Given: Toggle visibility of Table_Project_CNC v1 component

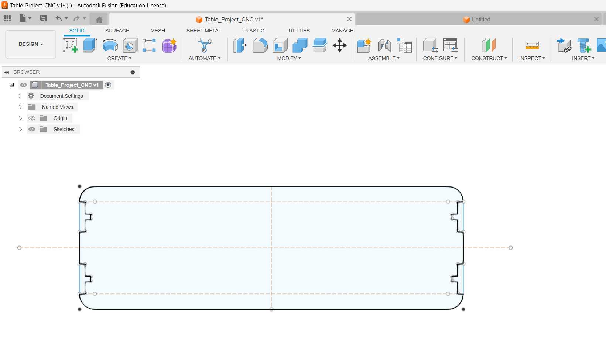Looking at the screenshot, I should 24,85.
